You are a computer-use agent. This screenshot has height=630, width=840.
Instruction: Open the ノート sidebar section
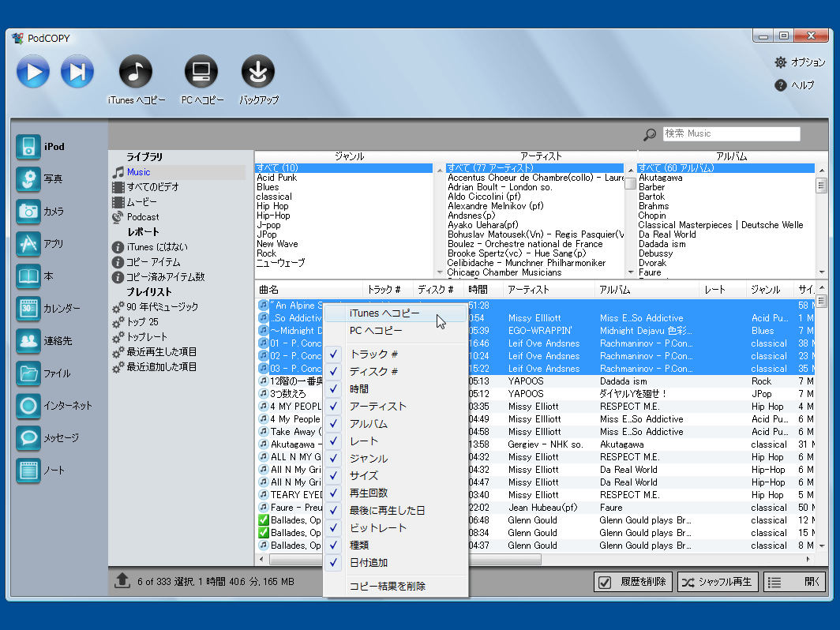click(x=28, y=471)
